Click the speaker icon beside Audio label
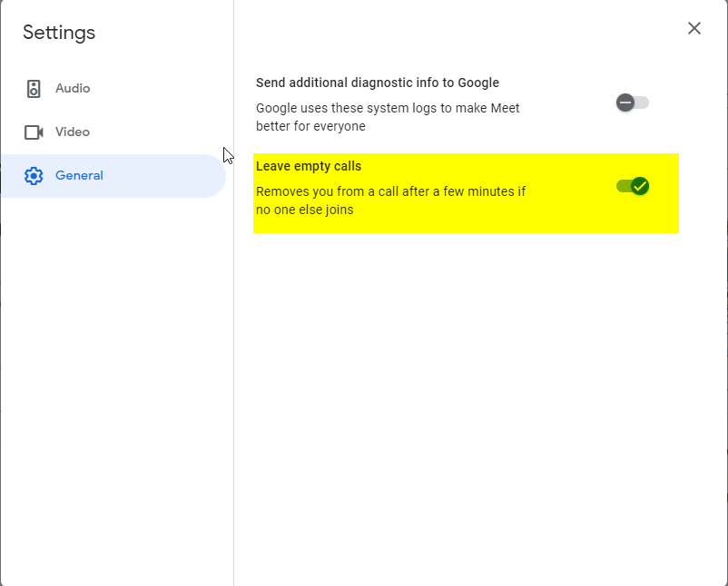The height and width of the screenshot is (586, 728). 34,88
